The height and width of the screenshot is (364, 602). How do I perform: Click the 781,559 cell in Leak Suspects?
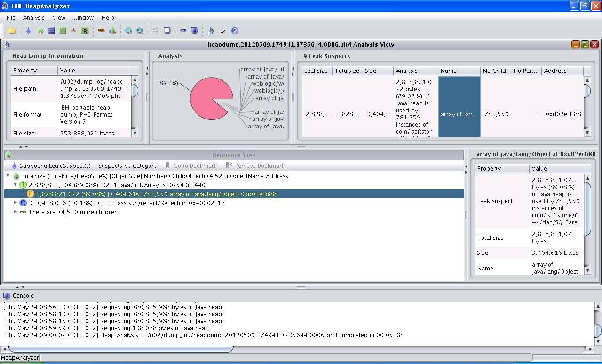[496, 114]
